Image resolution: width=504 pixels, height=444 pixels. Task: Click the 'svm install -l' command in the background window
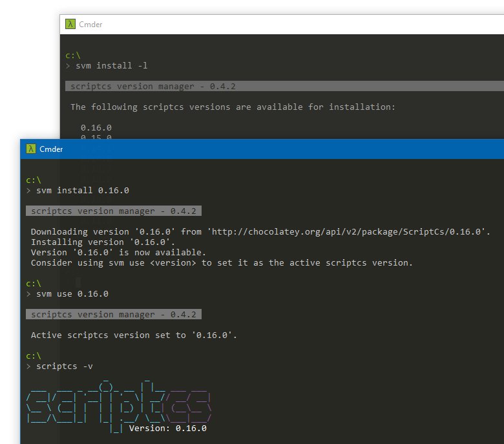coord(112,65)
